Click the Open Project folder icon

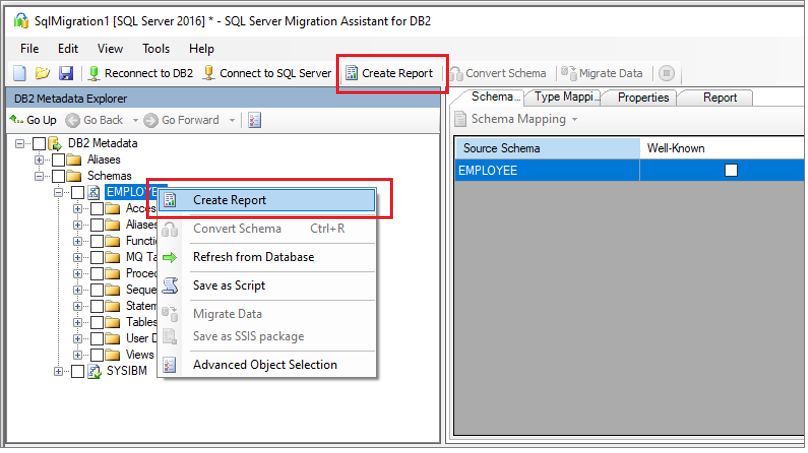[42, 73]
